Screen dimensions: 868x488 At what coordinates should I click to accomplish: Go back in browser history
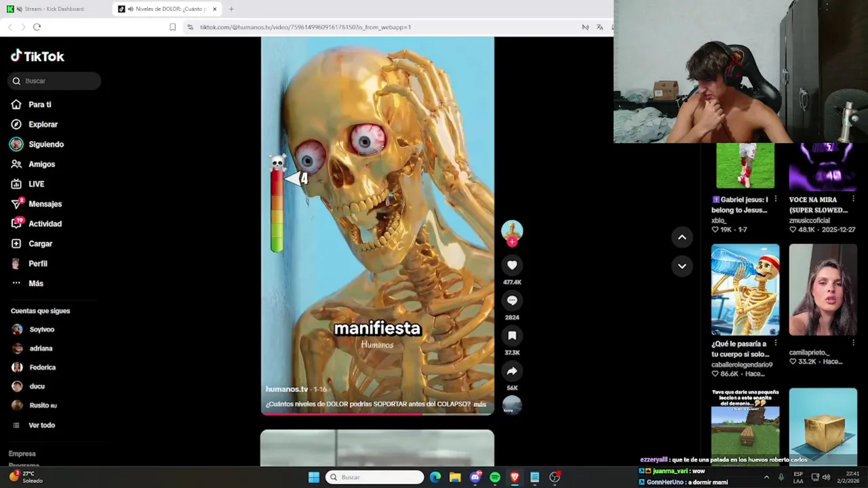(x=9, y=27)
